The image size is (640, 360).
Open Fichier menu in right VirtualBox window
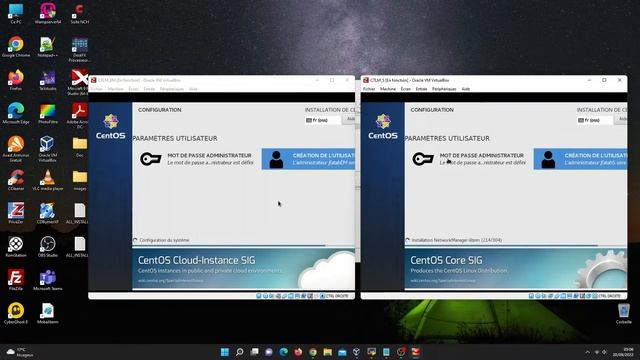tap(369, 89)
